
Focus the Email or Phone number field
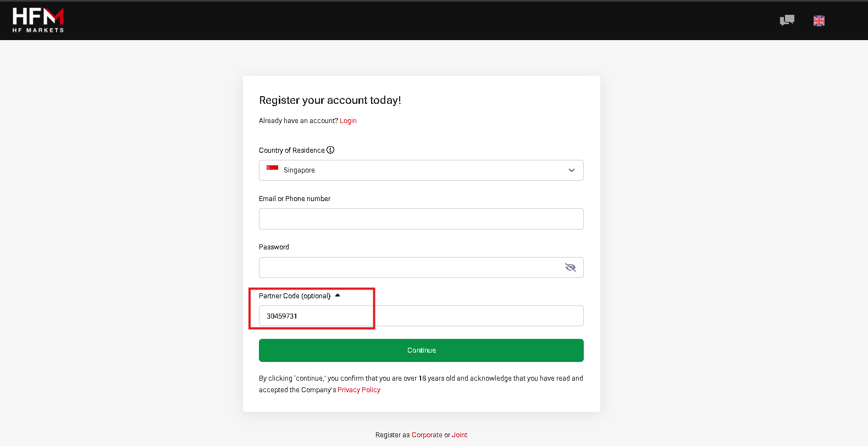421,219
